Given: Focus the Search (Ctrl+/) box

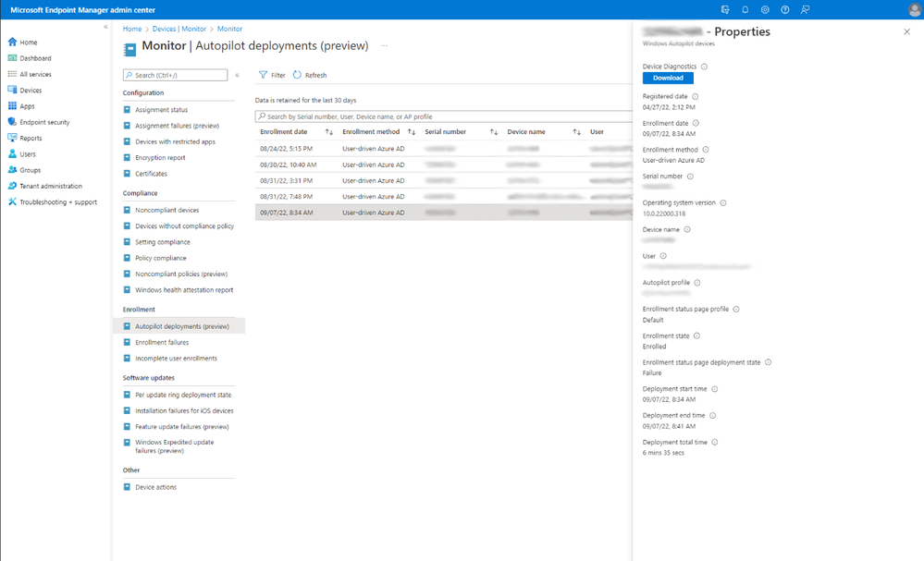Looking at the screenshot, I should tap(175, 75).
